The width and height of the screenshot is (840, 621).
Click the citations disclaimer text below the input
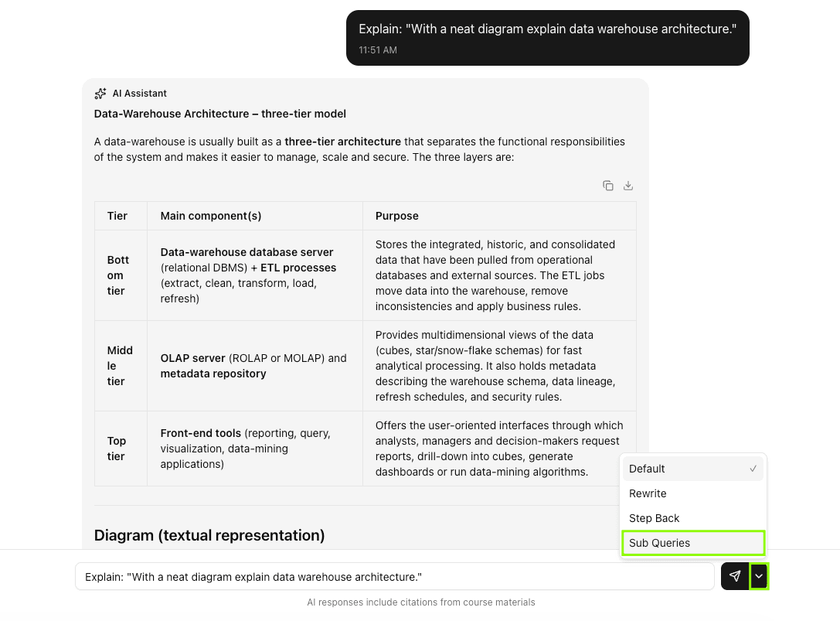[x=421, y=602]
